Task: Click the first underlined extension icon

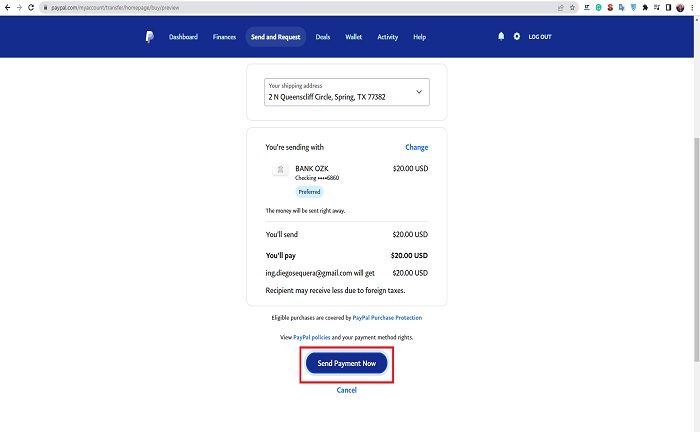Action: pos(587,7)
